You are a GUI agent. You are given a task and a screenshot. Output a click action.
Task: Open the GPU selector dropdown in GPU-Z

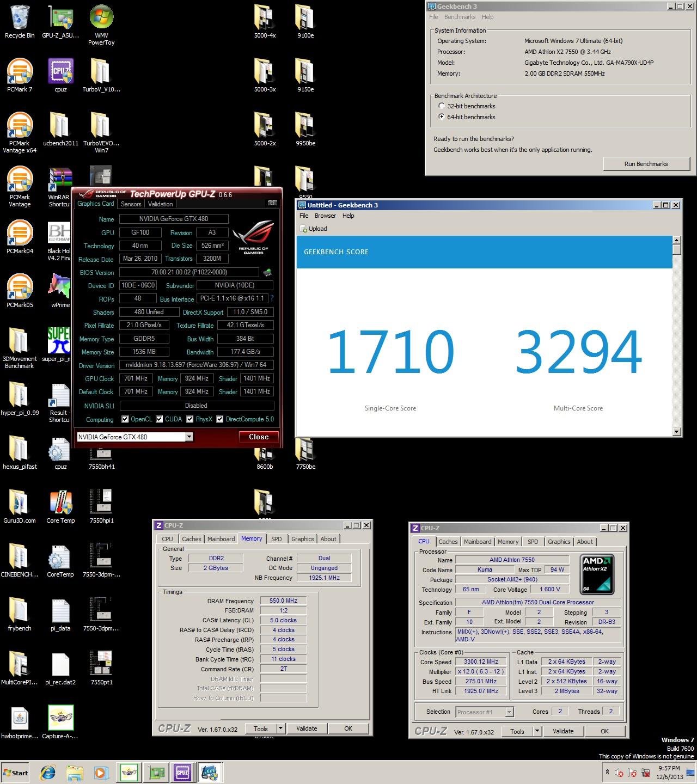pos(189,437)
